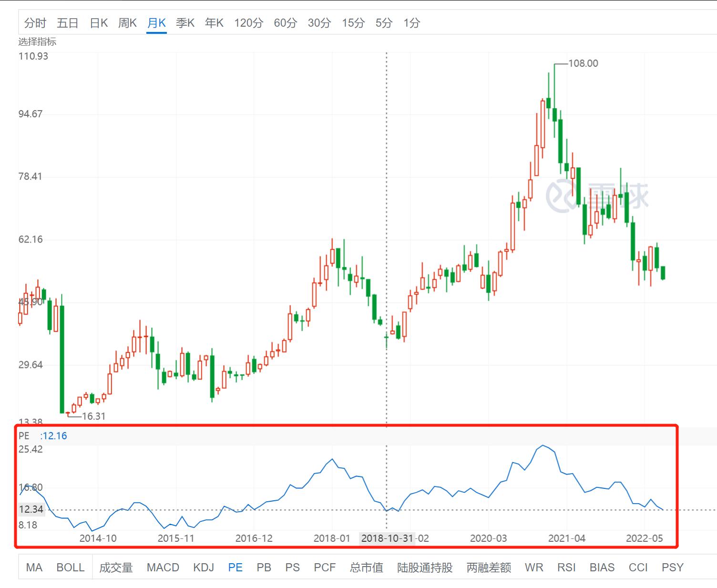Display the 总市值 market cap indicator
Screen dimensions: 717x588
click(366, 568)
